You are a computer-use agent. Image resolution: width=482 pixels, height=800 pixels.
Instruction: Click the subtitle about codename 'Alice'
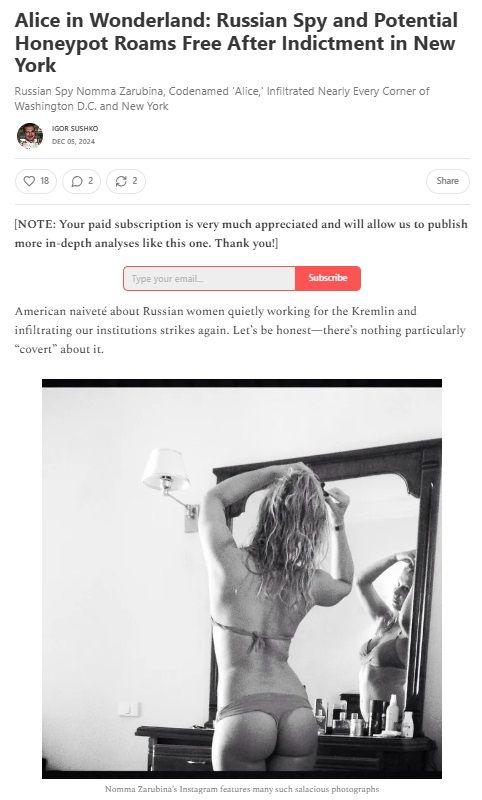[222, 98]
